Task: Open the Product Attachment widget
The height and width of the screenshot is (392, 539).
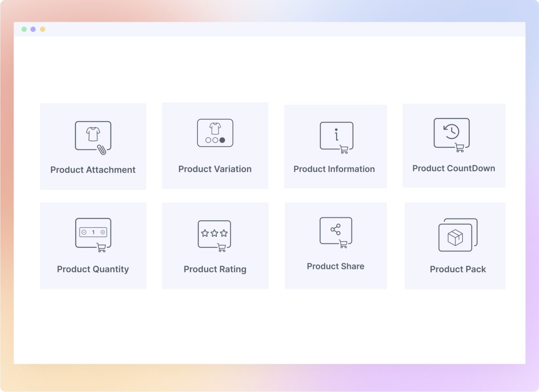Action: 93,146
